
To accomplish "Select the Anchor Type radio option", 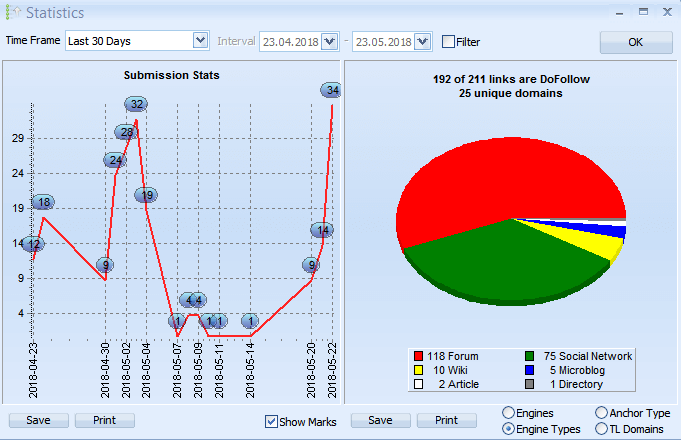I will [601, 413].
